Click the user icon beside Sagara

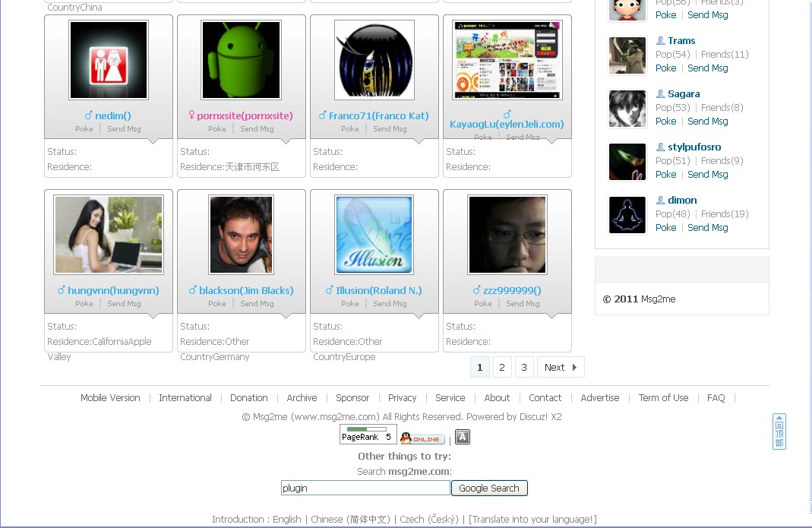tap(661, 93)
